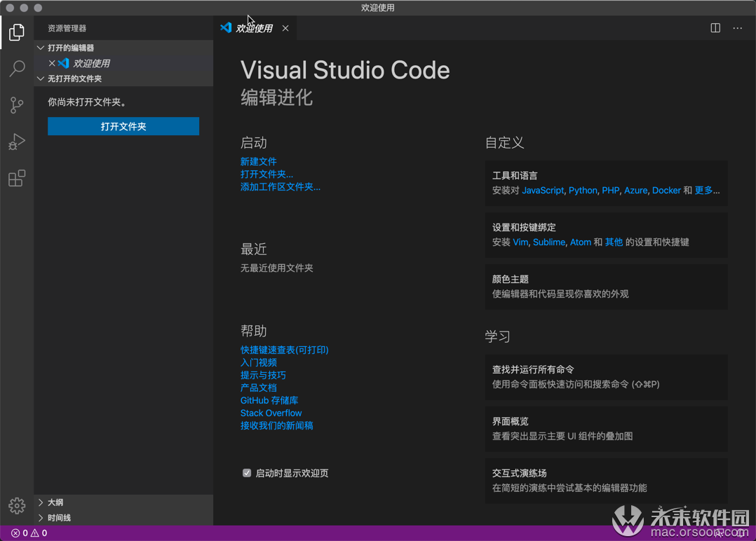Collapse the 打开的编辑器 section
This screenshot has height=541, width=756.
click(123, 48)
